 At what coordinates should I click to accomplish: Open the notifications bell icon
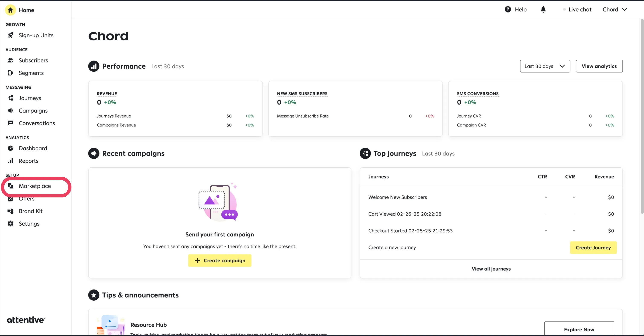[x=543, y=10]
